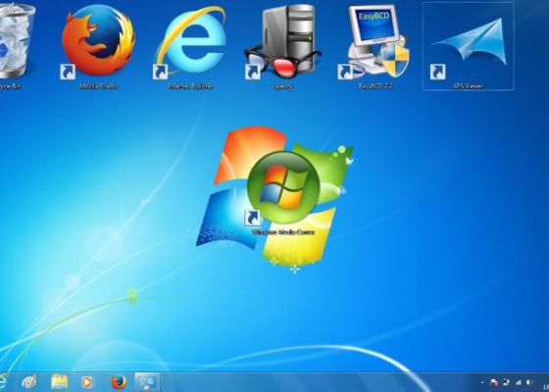The height and width of the screenshot is (392, 549).
Task: Open Internet Explorer from the taskbar
Action: [3, 382]
